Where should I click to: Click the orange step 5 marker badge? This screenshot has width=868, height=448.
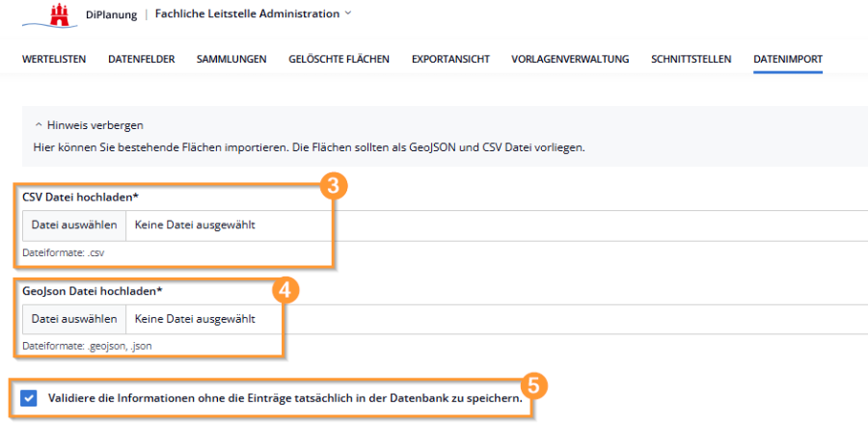[536, 385]
